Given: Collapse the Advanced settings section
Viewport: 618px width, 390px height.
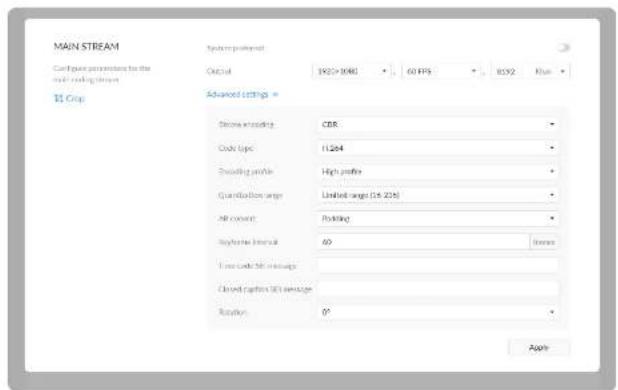Looking at the screenshot, I should 242,95.
